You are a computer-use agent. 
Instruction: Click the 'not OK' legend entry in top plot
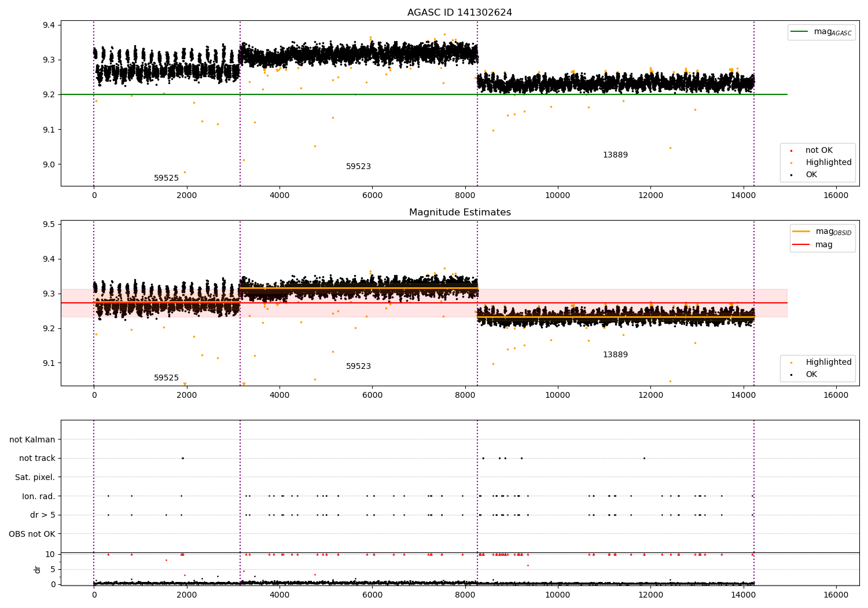[x=813, y=151]
